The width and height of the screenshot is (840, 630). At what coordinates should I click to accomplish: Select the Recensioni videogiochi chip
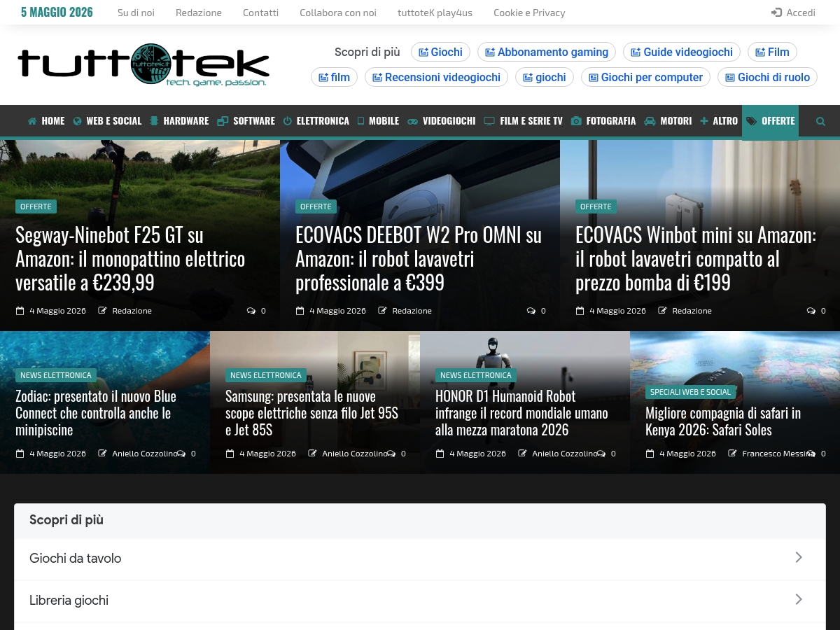436,77
